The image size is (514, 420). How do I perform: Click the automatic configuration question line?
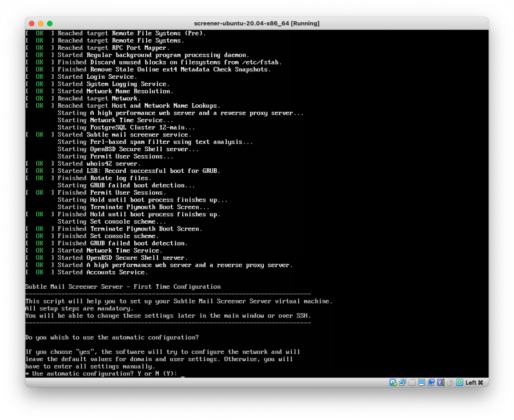(112, 337)
